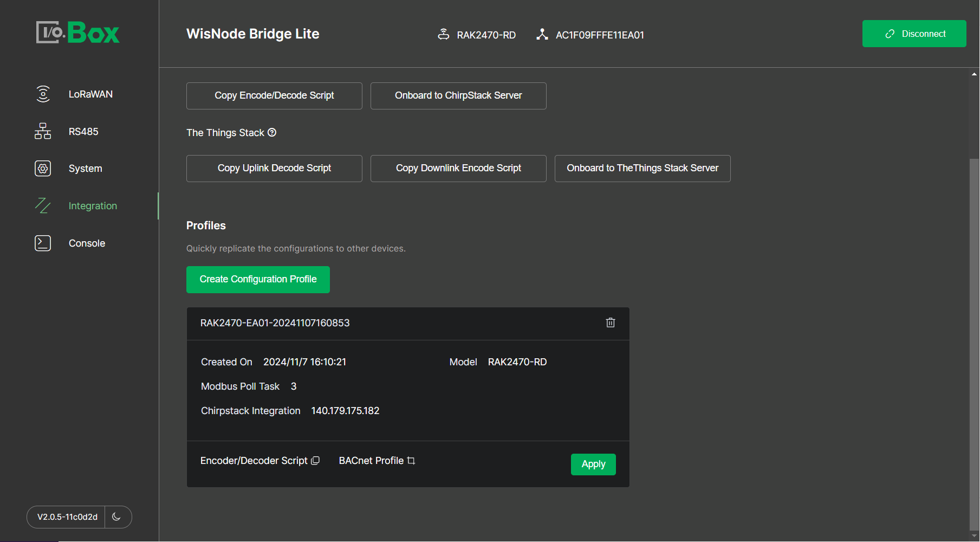
Task: Open BACnet Profile export icon
Action: (411, 460)
